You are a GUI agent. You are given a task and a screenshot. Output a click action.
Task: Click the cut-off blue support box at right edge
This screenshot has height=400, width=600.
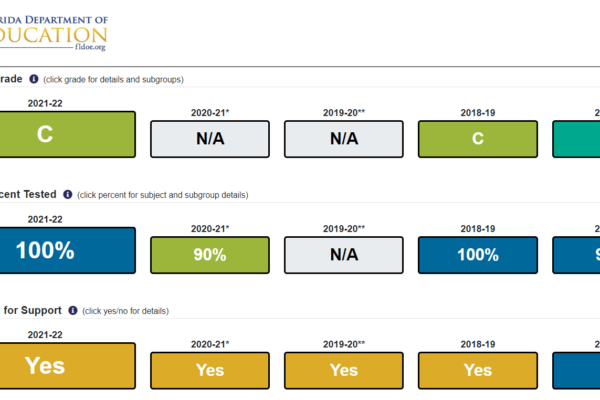(576, 371)
